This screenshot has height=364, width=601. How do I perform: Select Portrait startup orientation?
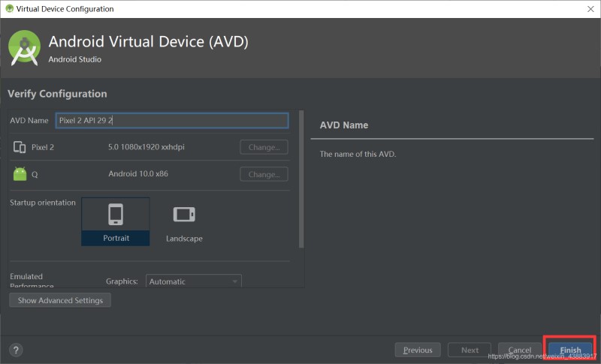116,222
